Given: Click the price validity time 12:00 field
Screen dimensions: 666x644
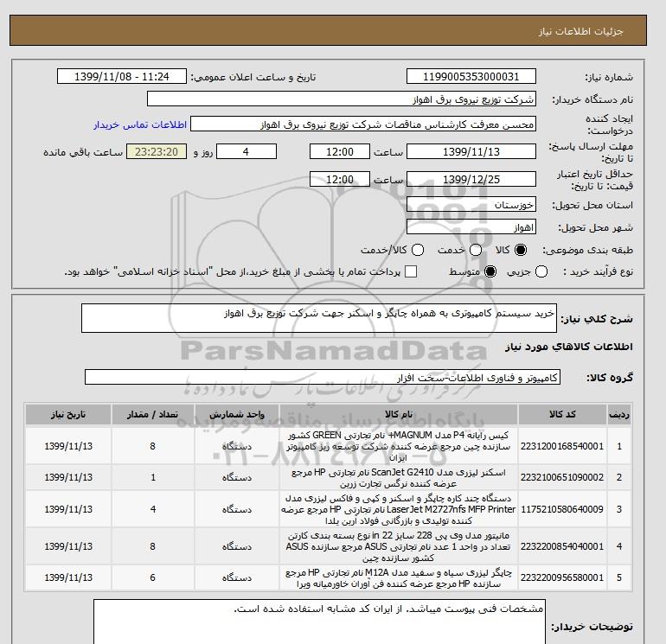Looking at the screenshot, I should [x=339, y=179].
